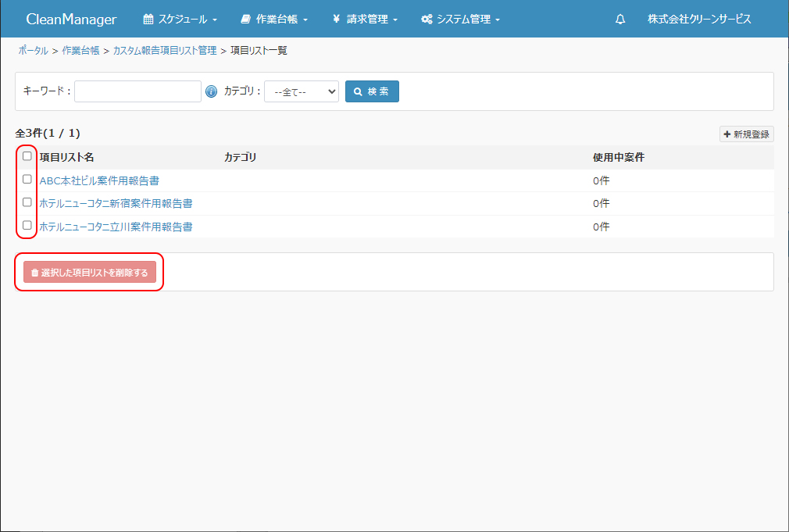Open the カテゴリ dropdown

(x=301, y=91)
